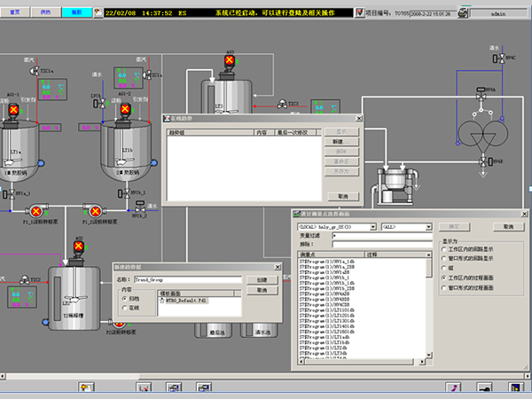
Task: Select the 在线 radio option
Action: pyautogui.click(x=124, y=307)
